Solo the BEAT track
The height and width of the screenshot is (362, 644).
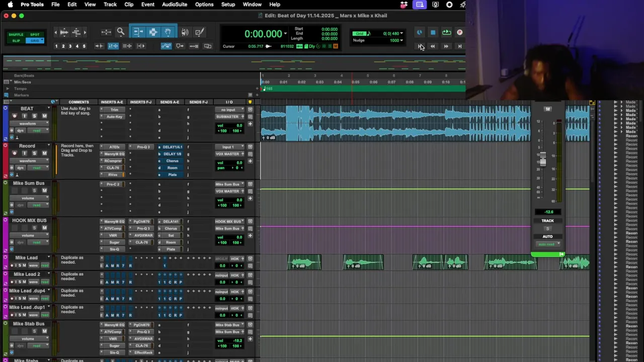(x=34, y=116)
